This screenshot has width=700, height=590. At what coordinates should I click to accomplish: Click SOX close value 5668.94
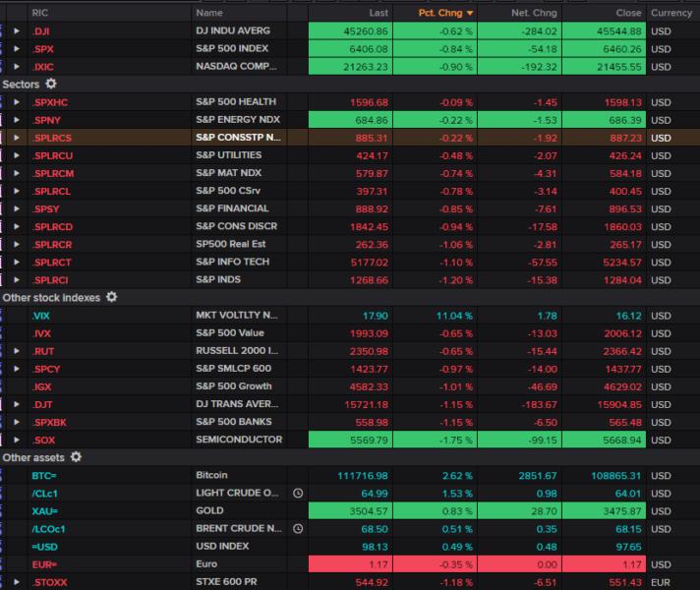(622, 440)
